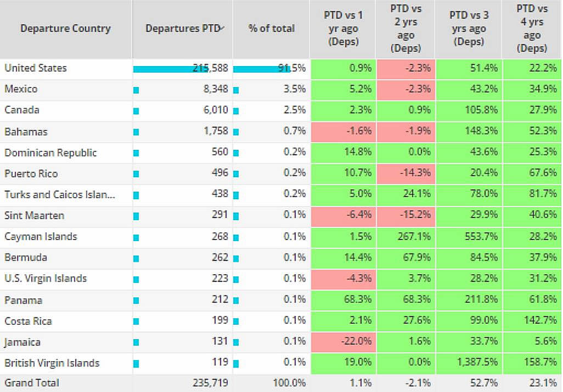Click Sint Maarten's red -15.2% cell
The height and width of the screenshot is (392, 563).
pyautogui.click(x=406, y=216)
